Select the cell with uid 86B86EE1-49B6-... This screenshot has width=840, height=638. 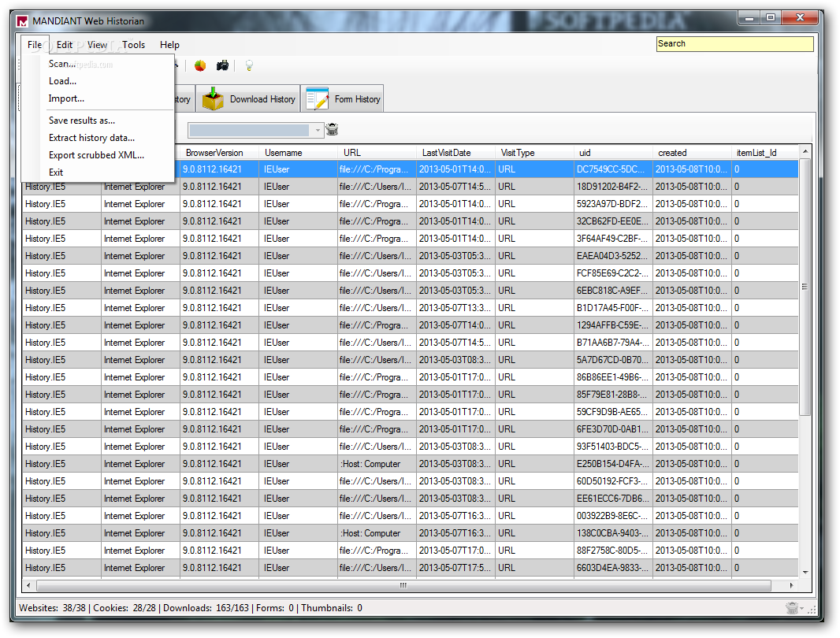[613, 377]
